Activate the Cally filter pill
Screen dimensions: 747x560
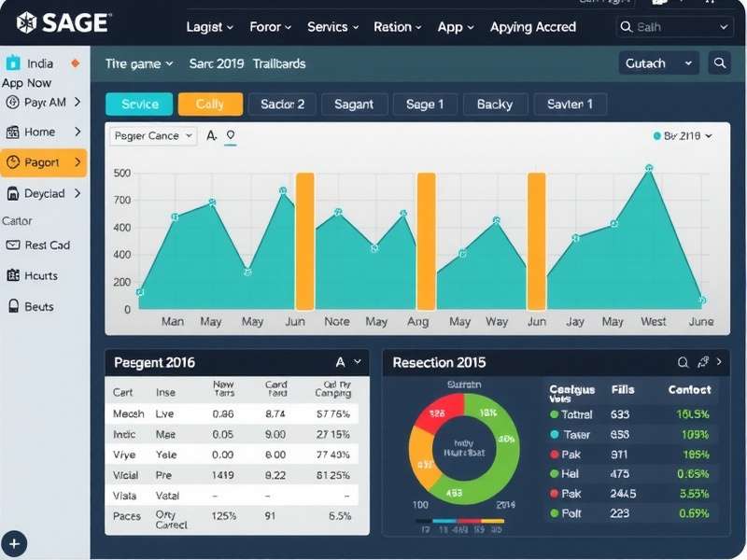210,104
